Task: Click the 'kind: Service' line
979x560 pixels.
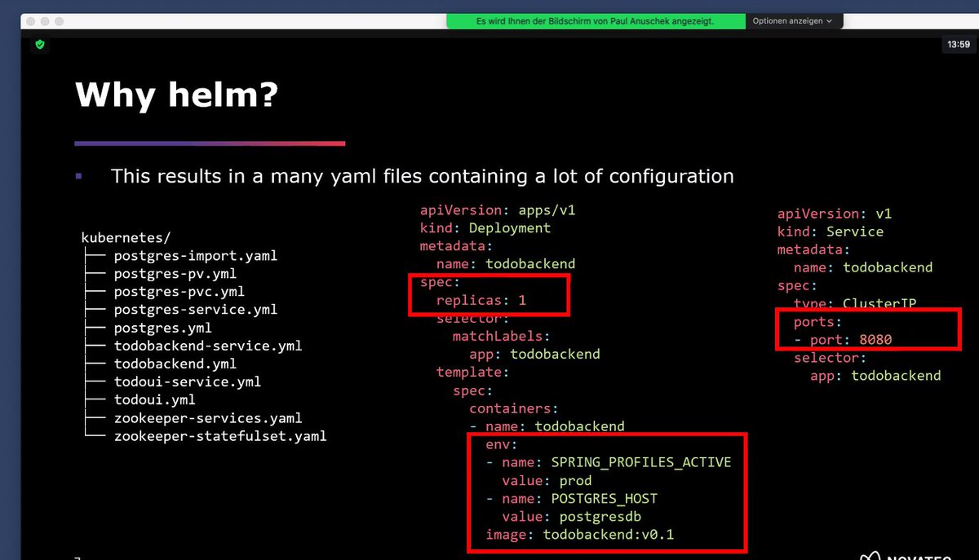Action: 831,231
